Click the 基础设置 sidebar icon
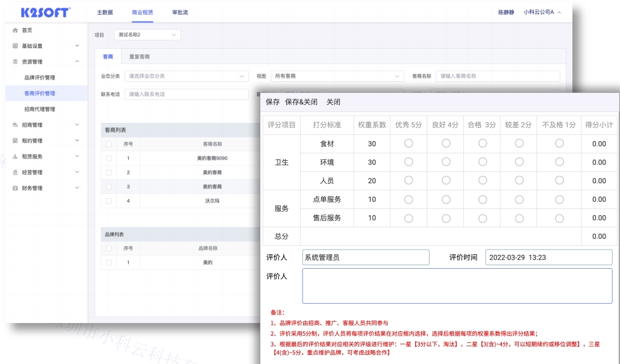Image resolution: width=620 pixels, height=364 pixels. (x=15, y=46)
